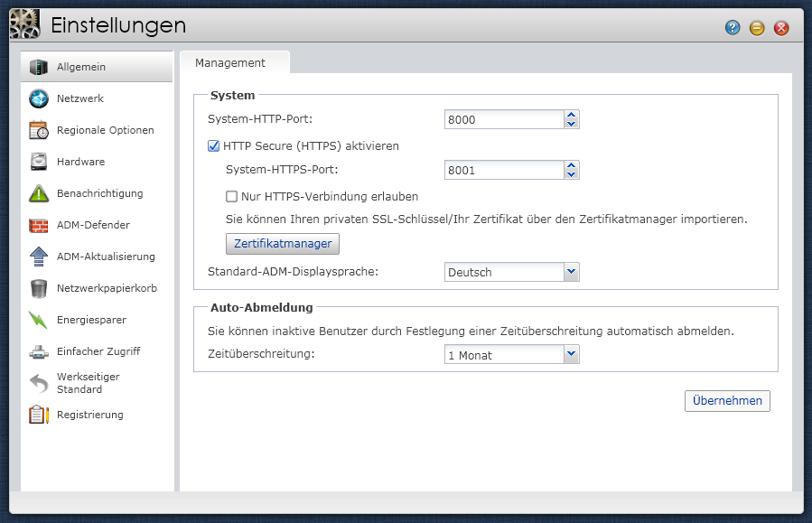This screenshot has height=523, width=812.
Task: Open the Hardware drive icon
Action: pyautogui.click(x=39, y=162)
